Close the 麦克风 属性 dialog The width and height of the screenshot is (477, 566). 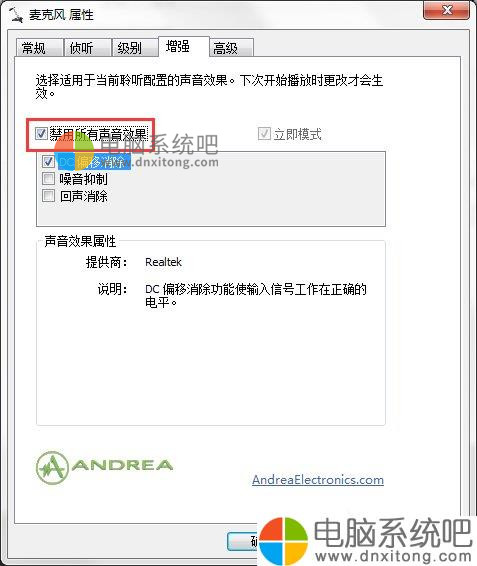(x=446, y=10)
